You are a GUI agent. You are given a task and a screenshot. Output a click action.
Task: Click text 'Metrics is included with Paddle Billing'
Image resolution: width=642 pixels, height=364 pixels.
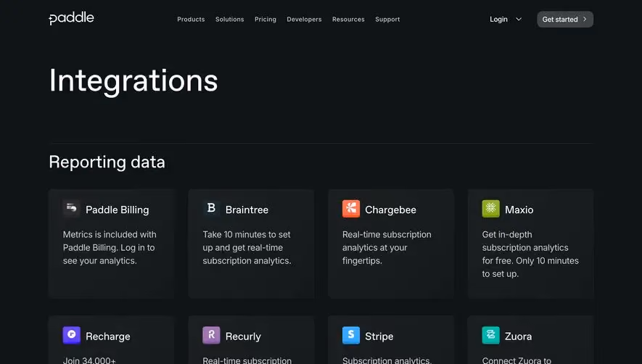point(110,241)
